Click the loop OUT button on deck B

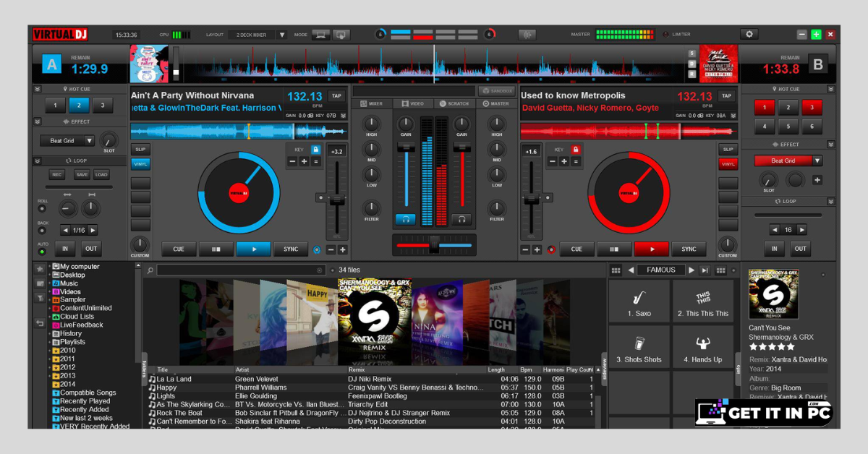pos(800,249)
